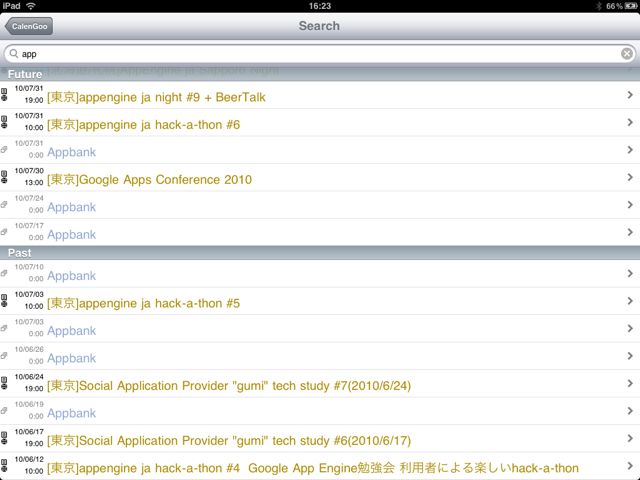This screenshot has width=640, height=480.
Task: Tap the Bluetooth status icon
Action: (x=599, y=6)
